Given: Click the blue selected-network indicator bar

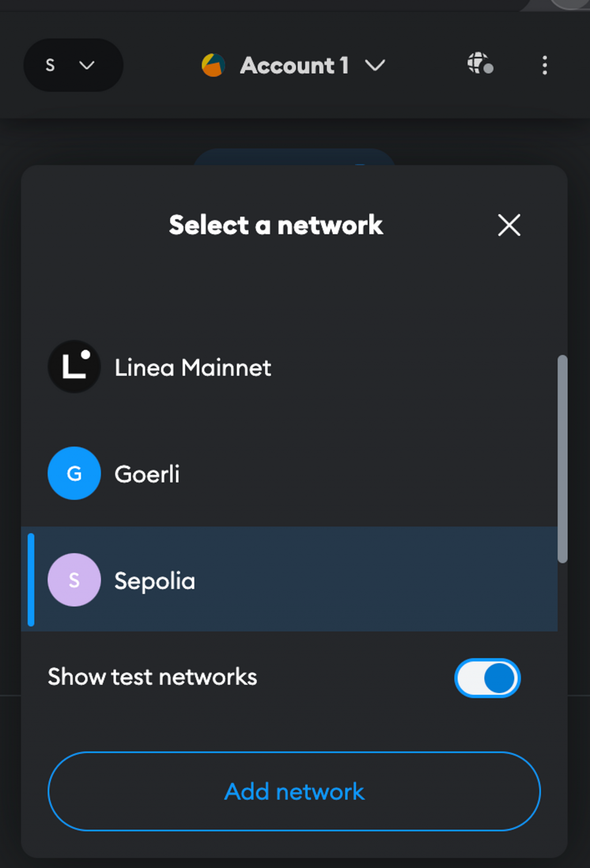Looking at the screenshot, I should 31,580.
